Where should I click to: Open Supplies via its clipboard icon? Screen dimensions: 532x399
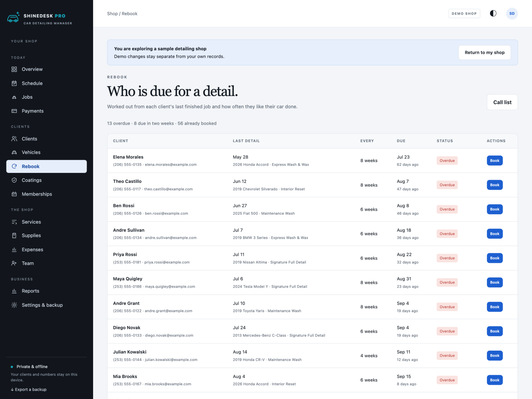coord(14,236)
